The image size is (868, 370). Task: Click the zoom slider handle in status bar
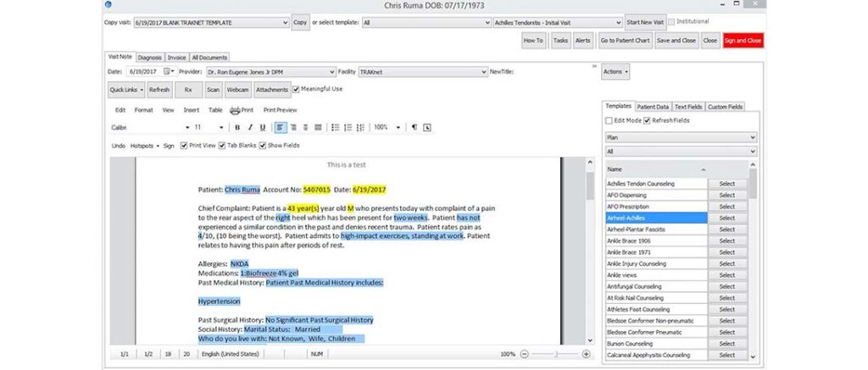(x=557, y=354)
